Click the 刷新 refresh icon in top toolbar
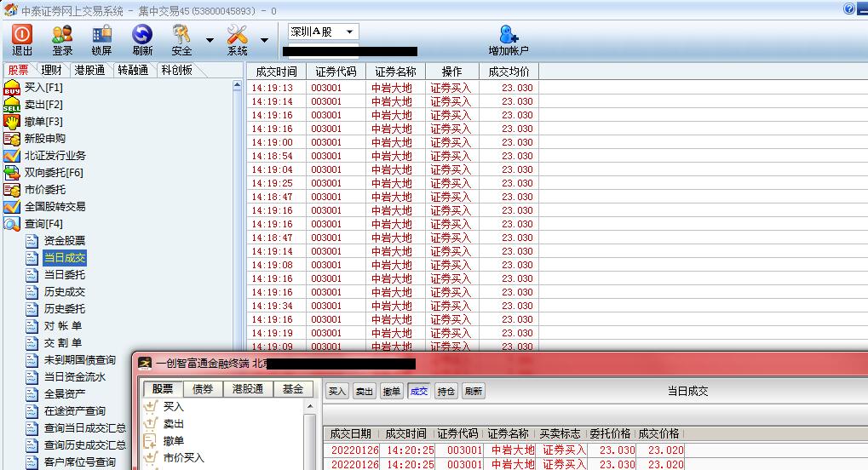The image size is (868, 470). [141, 40]
